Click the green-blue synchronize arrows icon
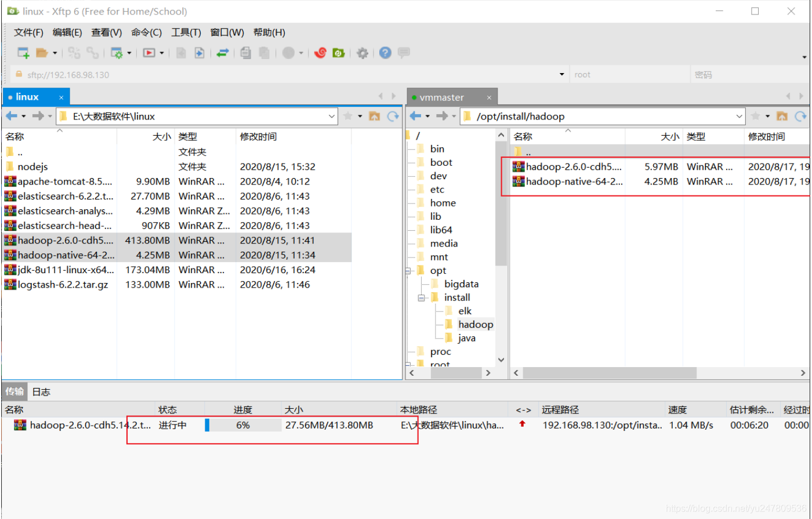The height and width of the screenshot is (519, 812). point(223,53)
